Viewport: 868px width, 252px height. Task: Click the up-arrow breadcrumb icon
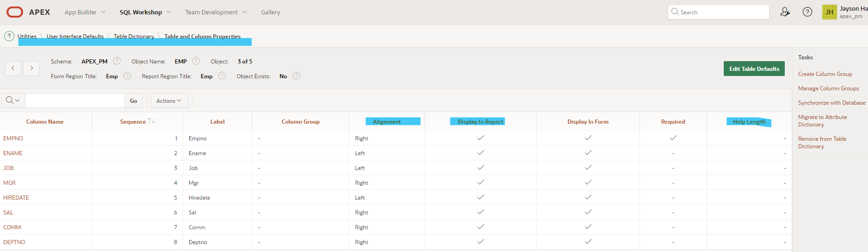pyautogui.click(x=9, y=36)
